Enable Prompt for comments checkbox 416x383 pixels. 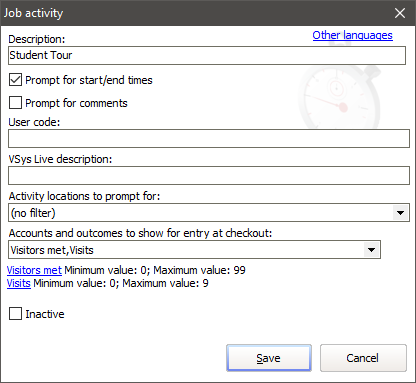click(15, 103)
